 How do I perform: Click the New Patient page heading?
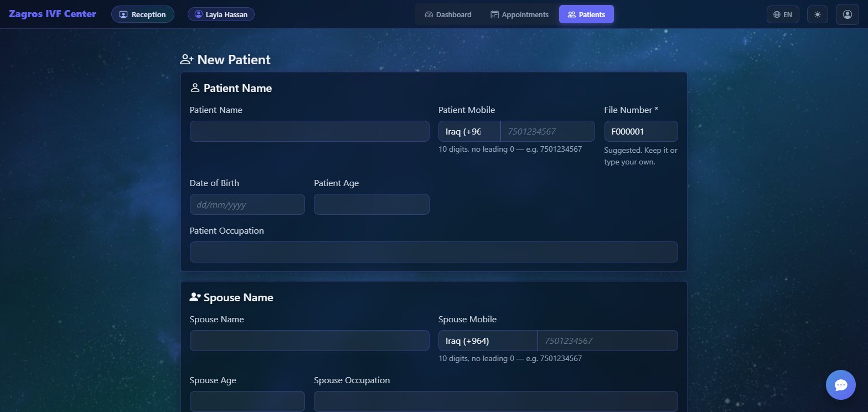pos(225,60)
